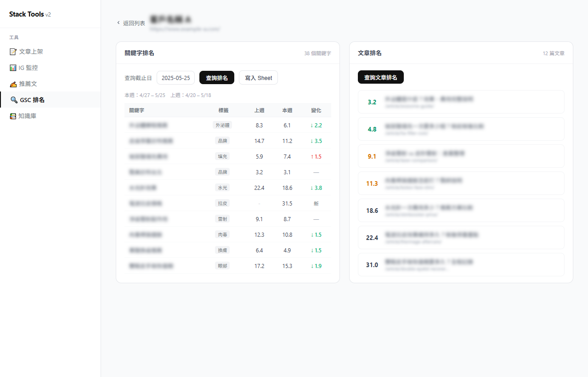
Task: Open the article card ranked 22.4
Action: [x=461, y=237]
